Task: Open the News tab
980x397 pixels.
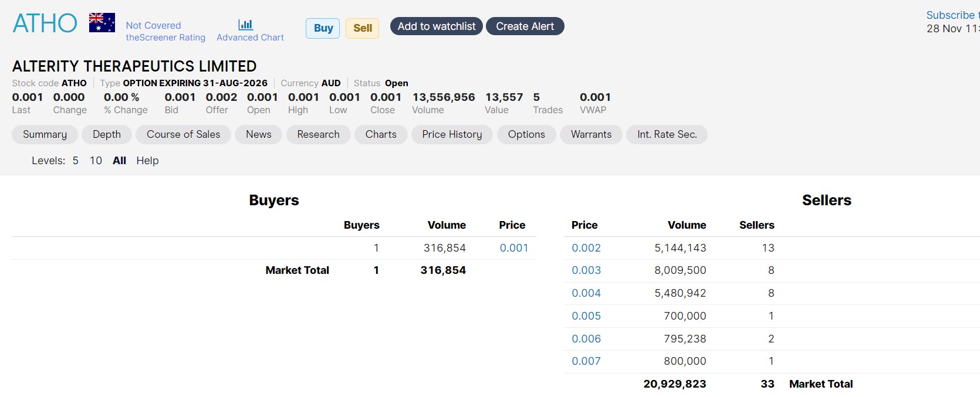Action: [x=259, y=134]
